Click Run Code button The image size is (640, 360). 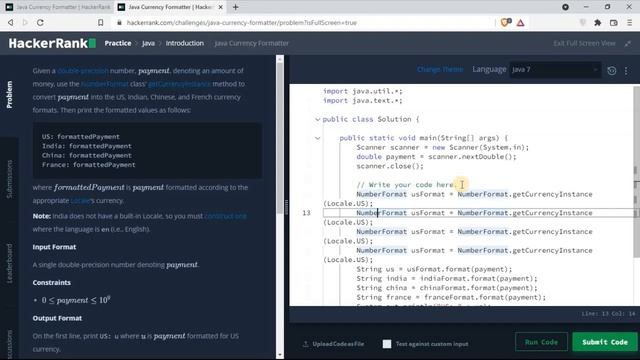[x=541, y=342]
